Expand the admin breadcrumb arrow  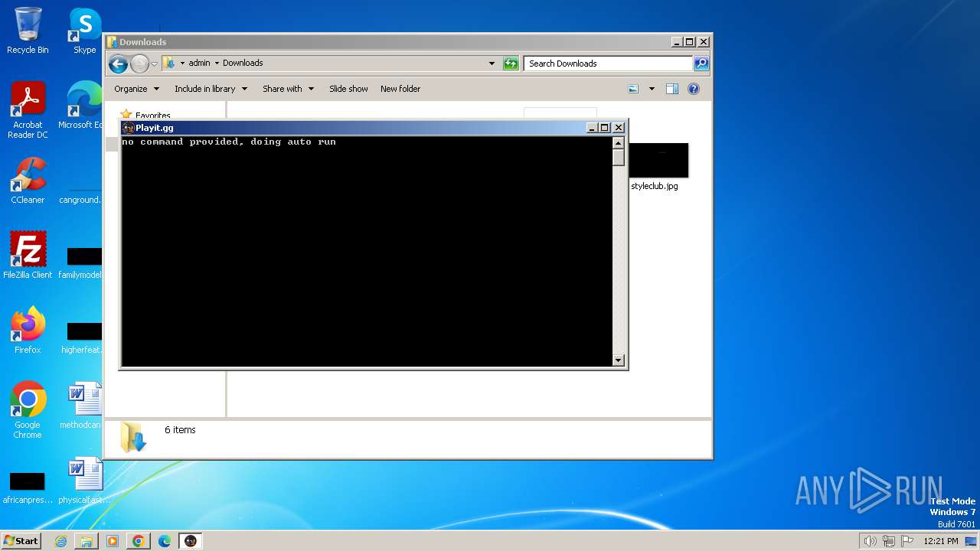pos(217,64)
